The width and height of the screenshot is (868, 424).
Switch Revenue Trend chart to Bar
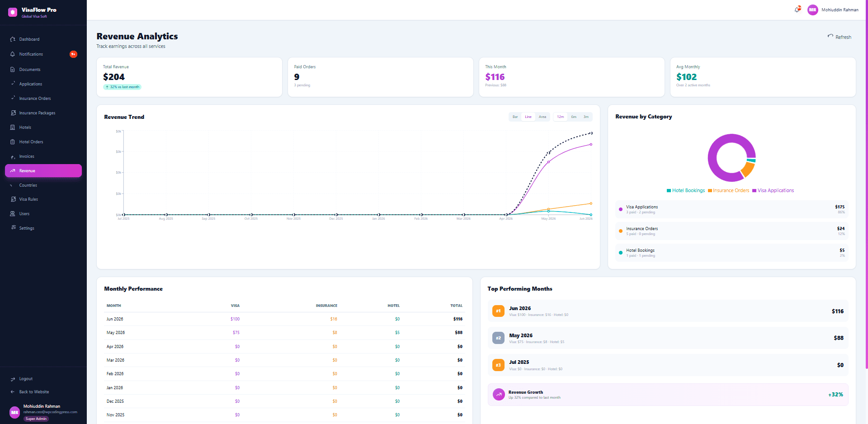[515, 117]
